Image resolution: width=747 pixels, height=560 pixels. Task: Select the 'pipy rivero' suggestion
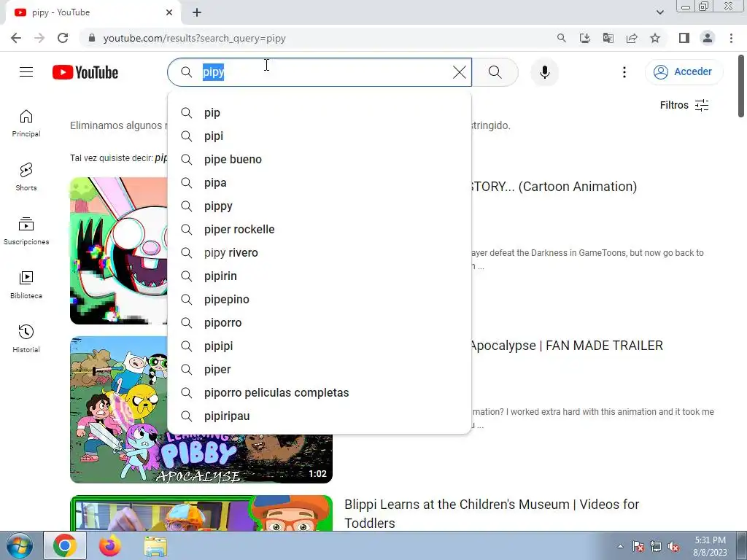[320, 253]
